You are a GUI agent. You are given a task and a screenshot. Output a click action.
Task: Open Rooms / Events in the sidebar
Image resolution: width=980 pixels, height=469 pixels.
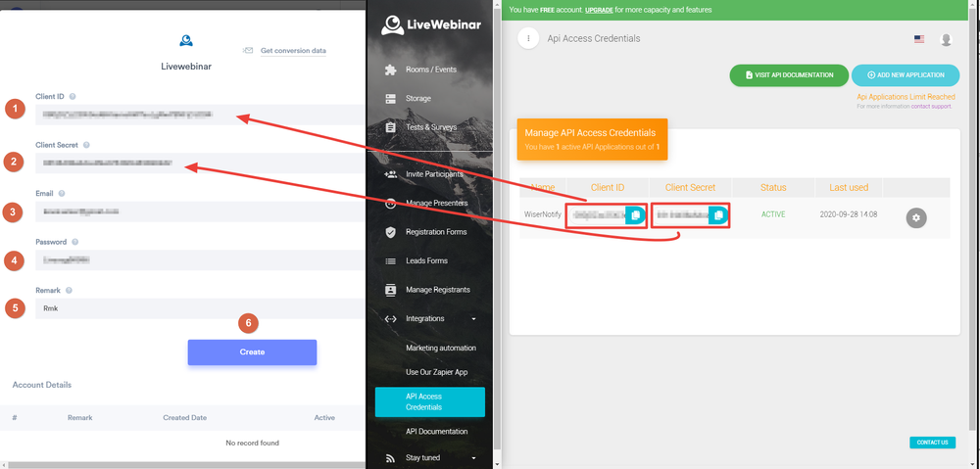(431, 70)
